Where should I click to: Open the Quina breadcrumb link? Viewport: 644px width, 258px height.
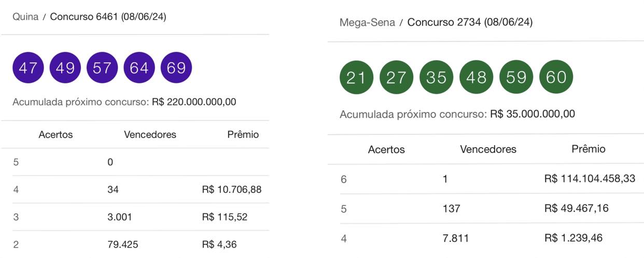25,17
